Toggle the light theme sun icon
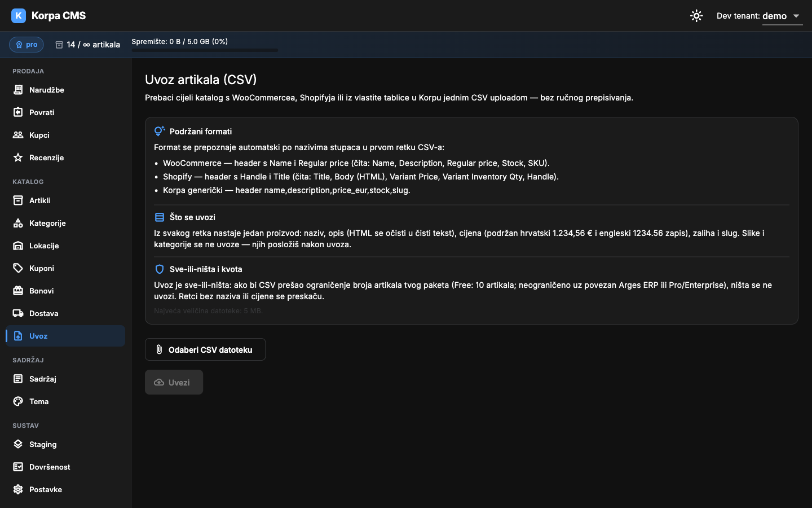 696,16
